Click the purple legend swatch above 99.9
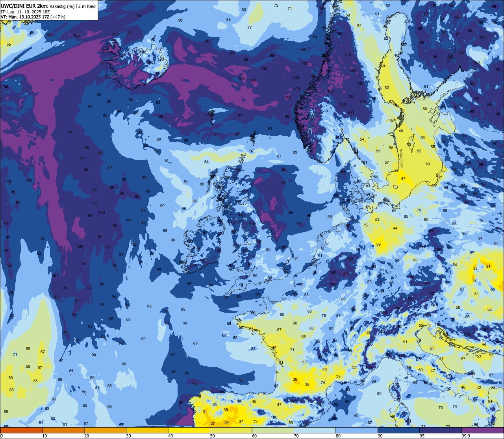 [482, 430]
